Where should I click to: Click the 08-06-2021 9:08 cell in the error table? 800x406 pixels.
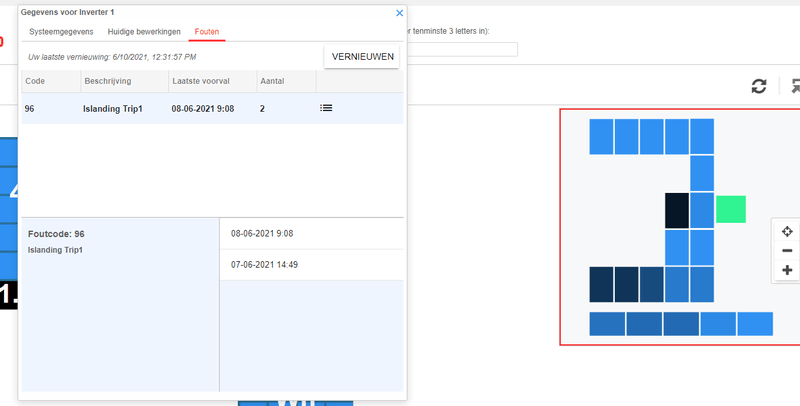point(203,109)
